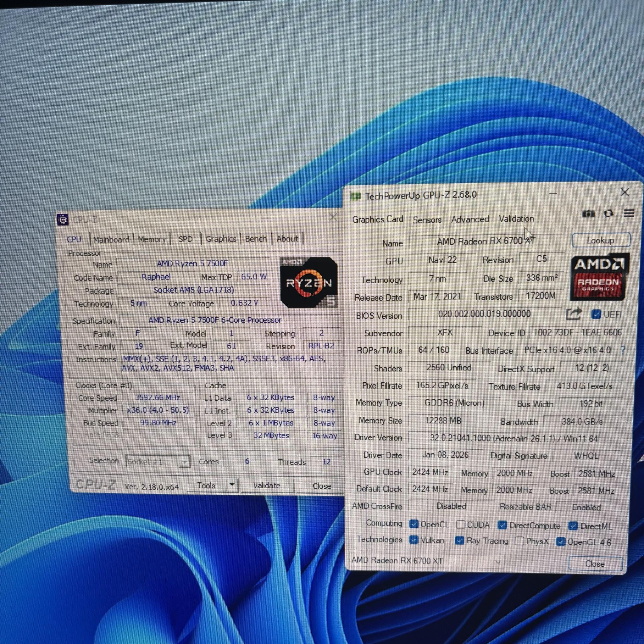Open the Mainboard tab in CPU-Z
The image size is (644, 644).
pos(111,239)
